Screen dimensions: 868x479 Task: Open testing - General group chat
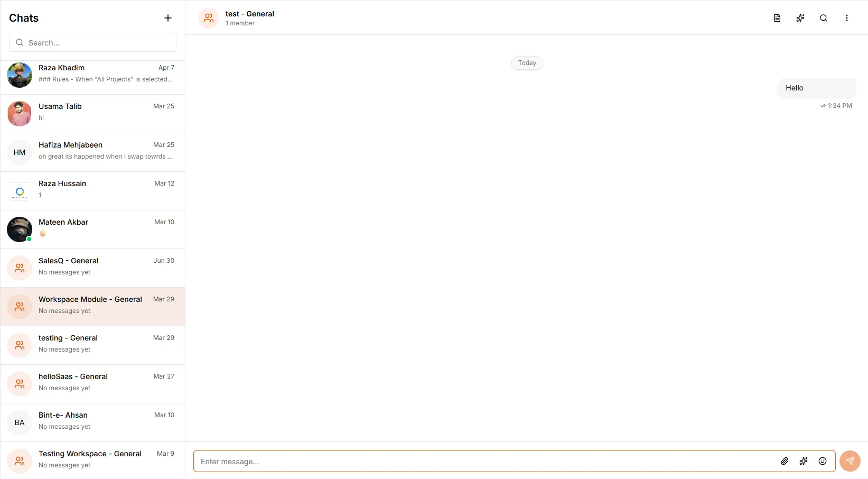pos(93,345)
